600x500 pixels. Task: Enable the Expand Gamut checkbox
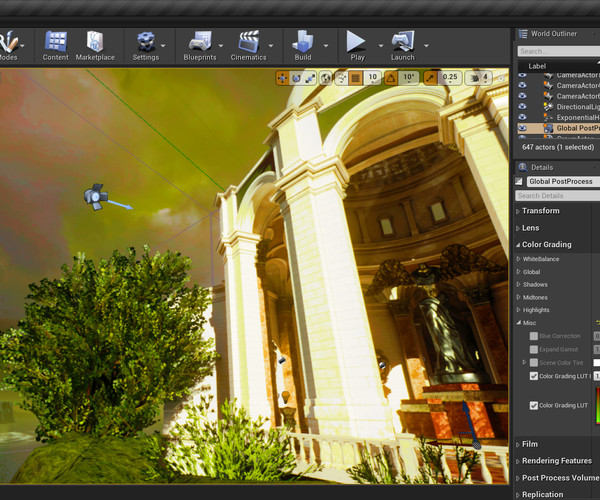533,349
